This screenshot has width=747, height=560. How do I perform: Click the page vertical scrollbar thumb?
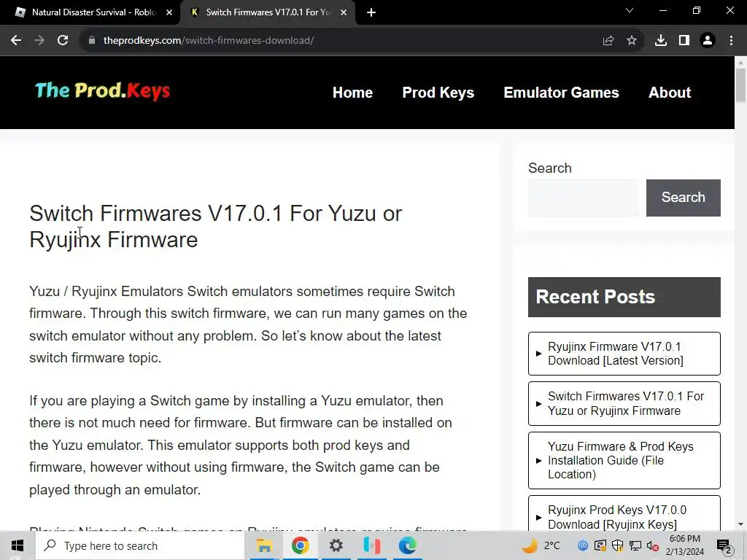(740, 85)
